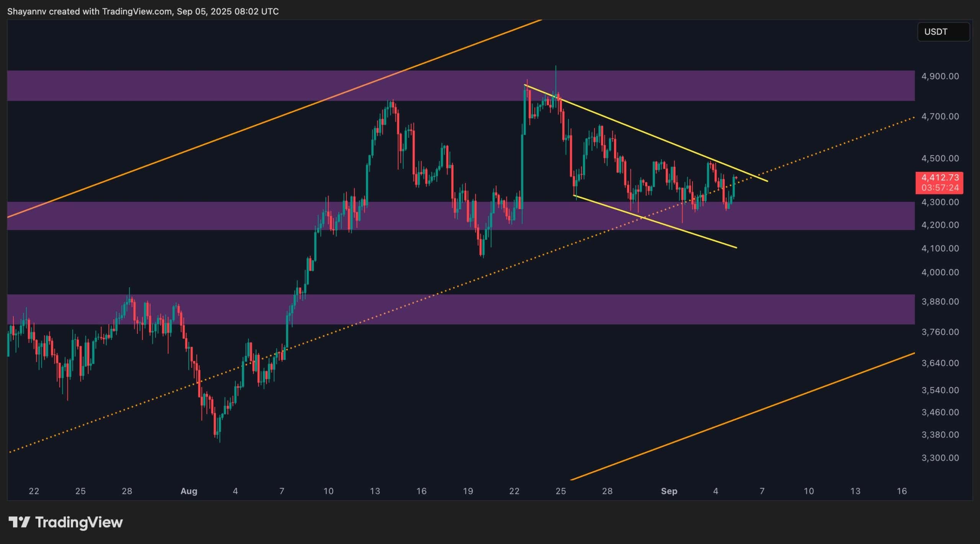Image resolution: width=980 pixels, height=544 pixels.
Task: Click the TradingView wordmark link
Action: pyautogui.click(x=78, y=522)
